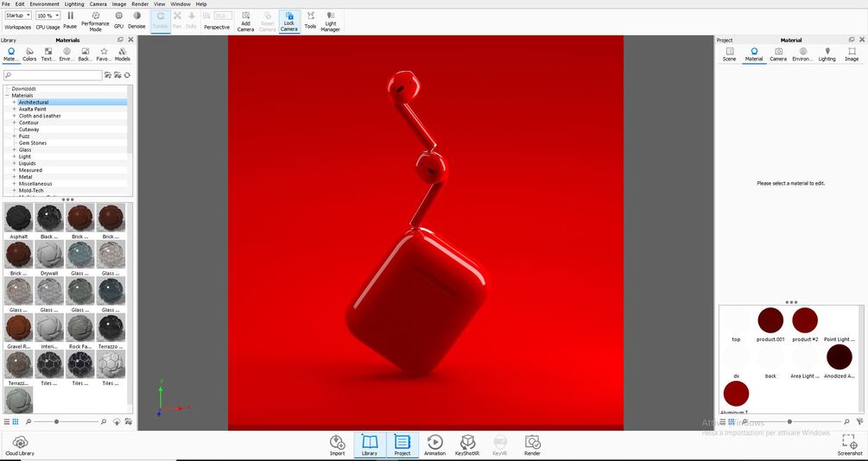Click the project materials filter icon
The width and height of the screenshot is (868, 461).
click(859, 421)
